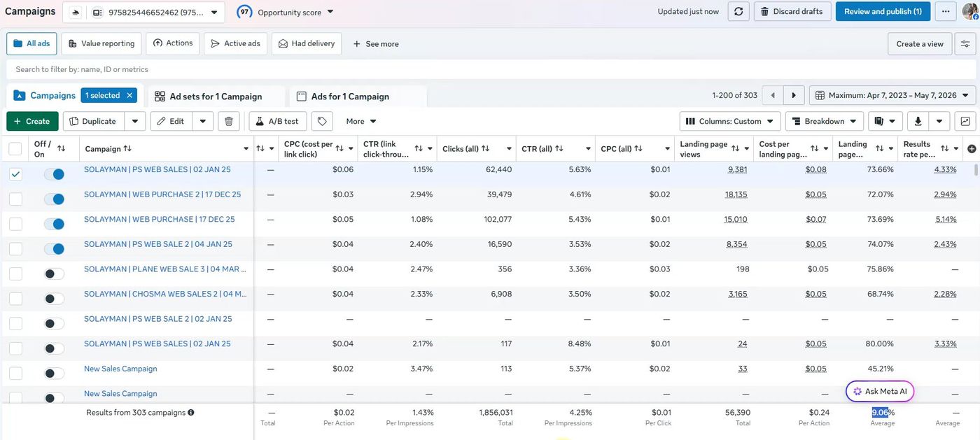Toggle the select-all header checkbox

pyautogui.click(x=15, y=148)
